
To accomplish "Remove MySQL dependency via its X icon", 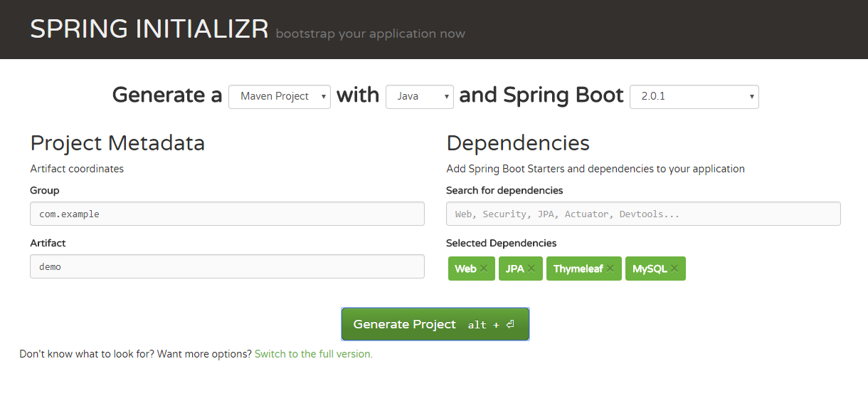I will tap(674, 269).
